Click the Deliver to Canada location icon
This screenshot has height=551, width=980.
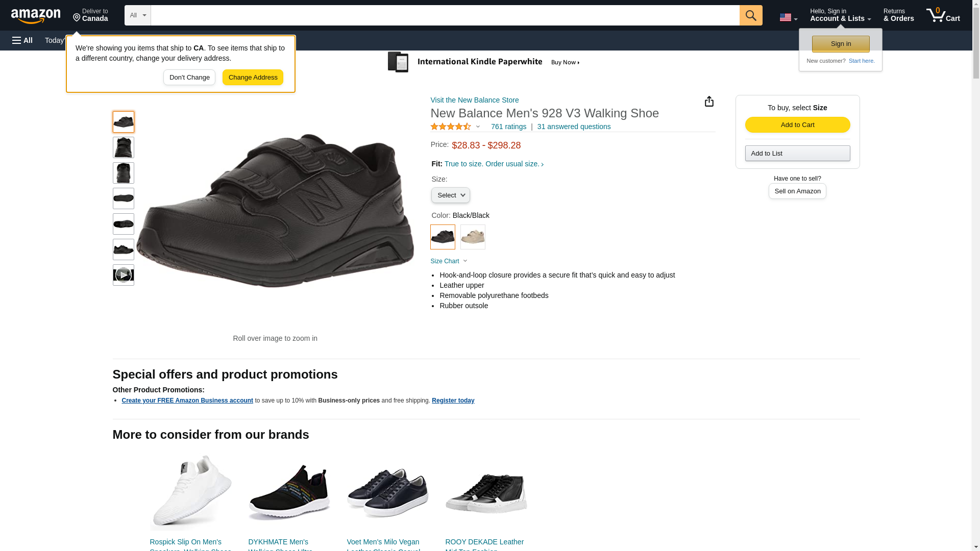(x=77, y=18)
